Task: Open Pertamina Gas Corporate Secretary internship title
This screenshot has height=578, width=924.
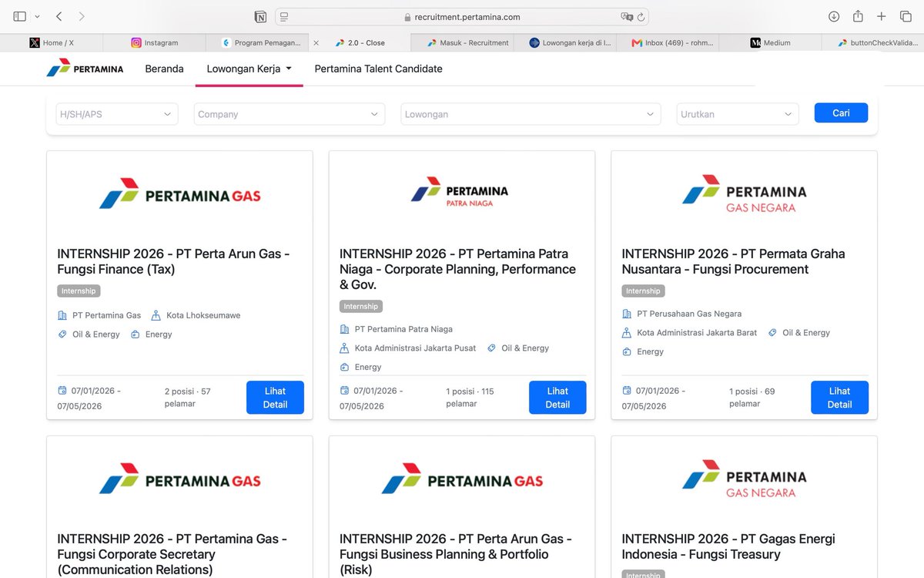Action: pyautogui.click(x=172, y=554)
